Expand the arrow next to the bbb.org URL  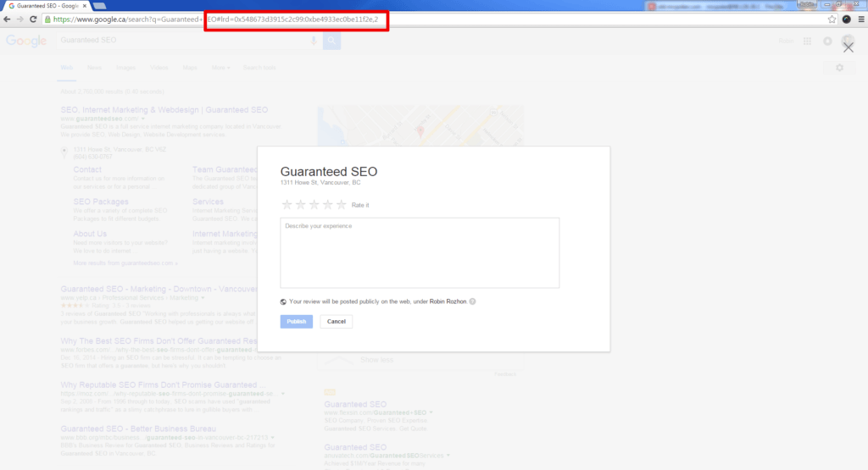[272, 437]
